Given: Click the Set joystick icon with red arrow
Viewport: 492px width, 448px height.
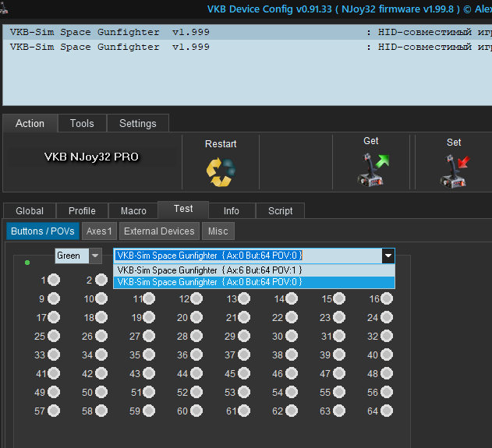Looking at the screenshot, I should [x=455, y=171].
